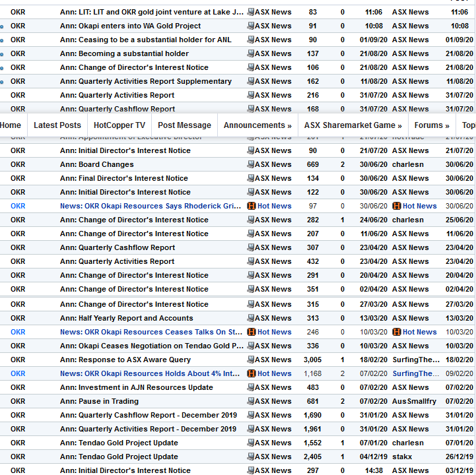476x475 pixels.
Task: Open Latest Posts tab
Action: coord(57,125)
